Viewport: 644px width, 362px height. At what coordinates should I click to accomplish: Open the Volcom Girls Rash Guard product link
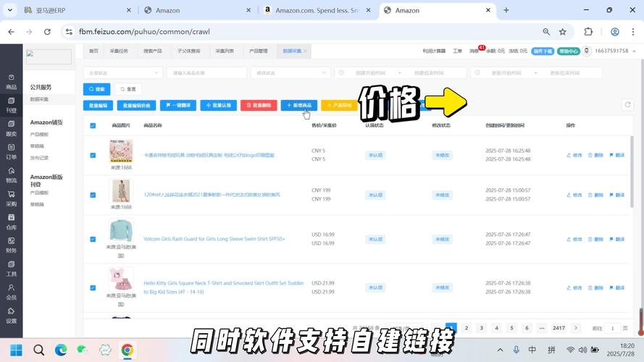(x=214, y=239)
